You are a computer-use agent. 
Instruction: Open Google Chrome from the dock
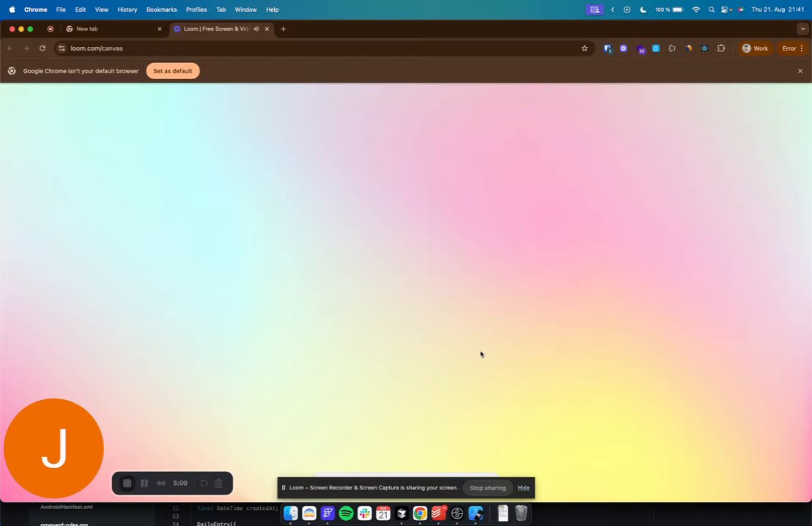pyautogui.click(x=420, y=513)
